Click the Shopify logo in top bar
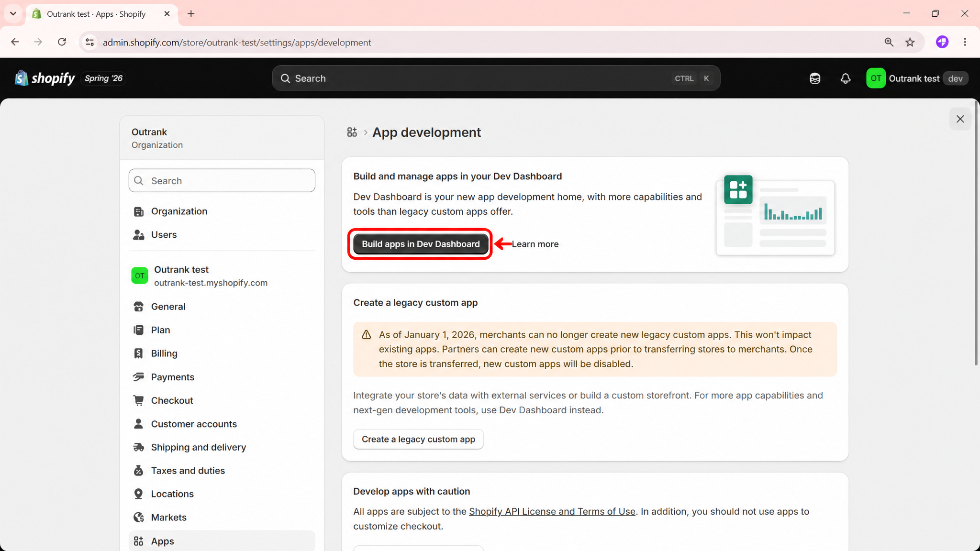The height and width of the screenshot is (551, 980). (x=45, y=78)
